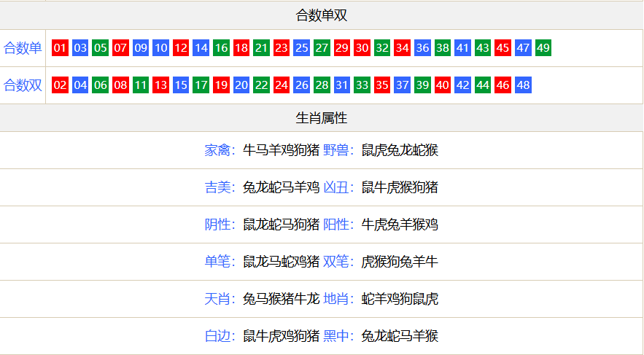Click the red number 01 badge
Viewport: 644px width, 355px height.
[x=61, y=48]
